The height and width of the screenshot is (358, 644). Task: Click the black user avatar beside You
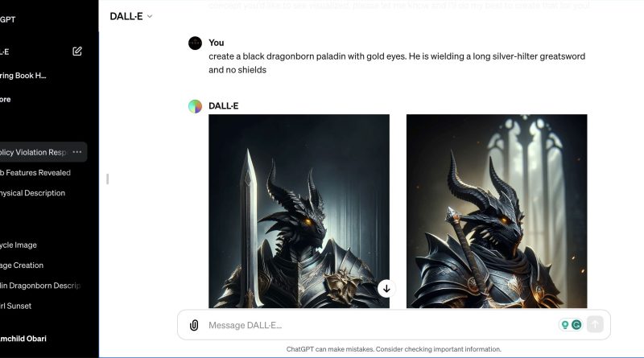tap(195, 43)
